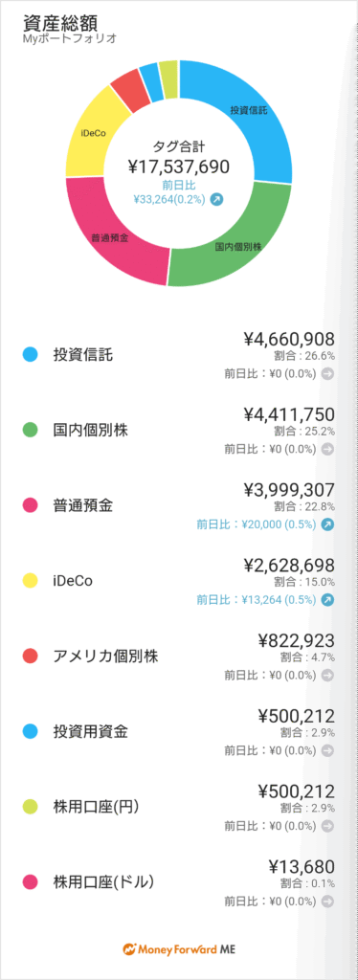This screenshot has height=980, width=358.
Task: Click the arrow icon beside 投資信託 前日比
Action: [327, 374]
